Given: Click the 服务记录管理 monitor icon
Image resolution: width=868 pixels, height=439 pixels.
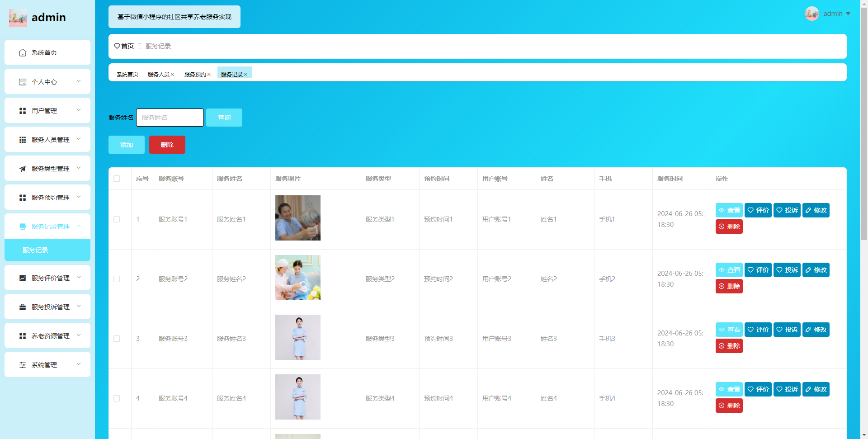Looking at the screenshot, I should [23, 227].
